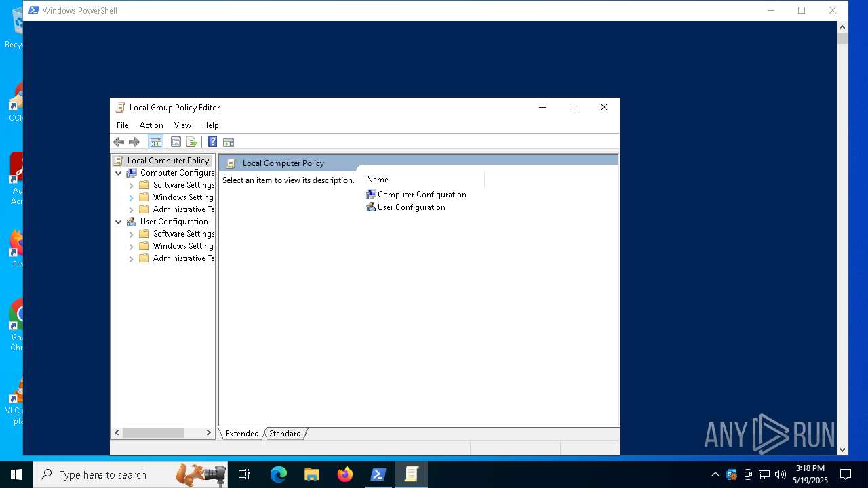The width and height of the screenshot is (868, 488).
Task: Click the taskbar search box
Action: point(130,474)
